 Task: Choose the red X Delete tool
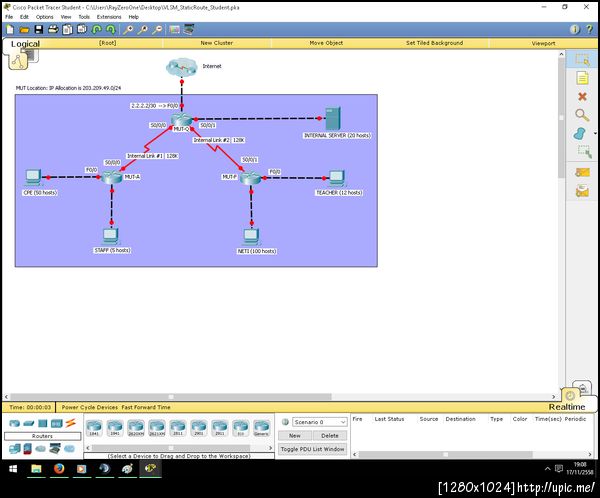[582, 96]
